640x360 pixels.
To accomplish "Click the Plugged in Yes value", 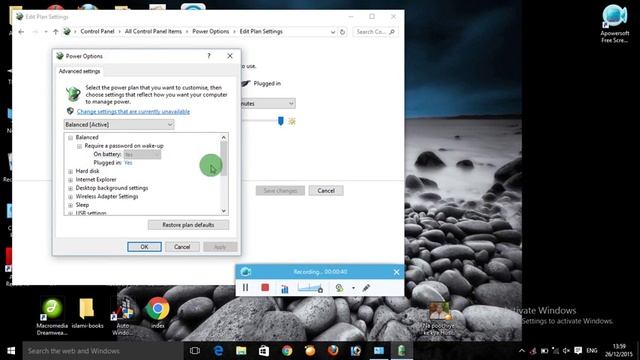I will [128, 163].
